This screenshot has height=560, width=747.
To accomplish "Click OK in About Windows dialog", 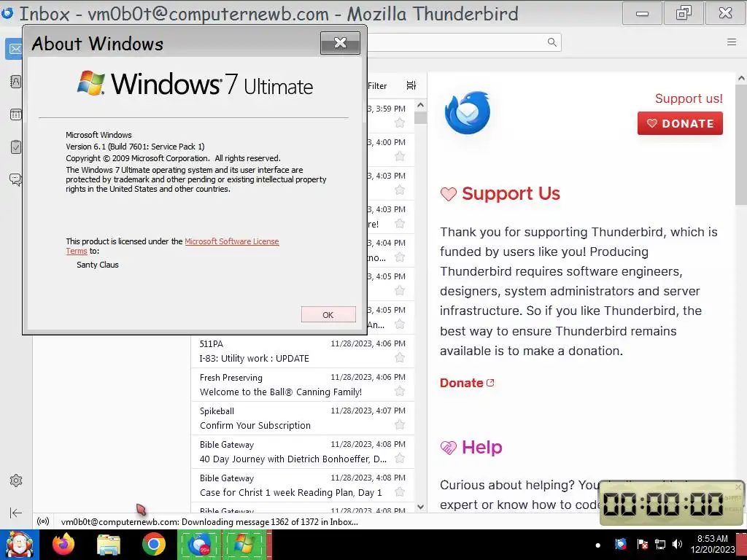I will coord(328,315).
